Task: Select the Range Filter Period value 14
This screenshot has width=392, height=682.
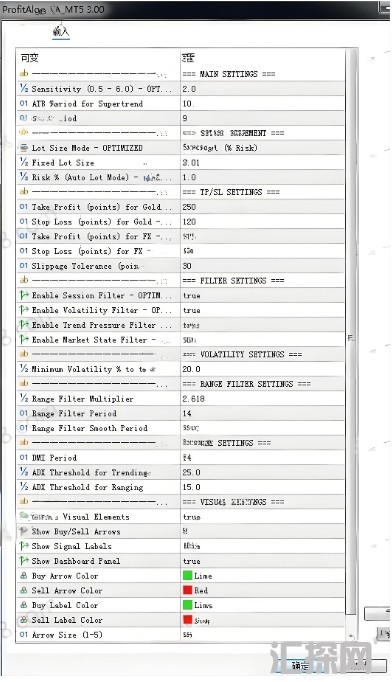Action: 187,414
